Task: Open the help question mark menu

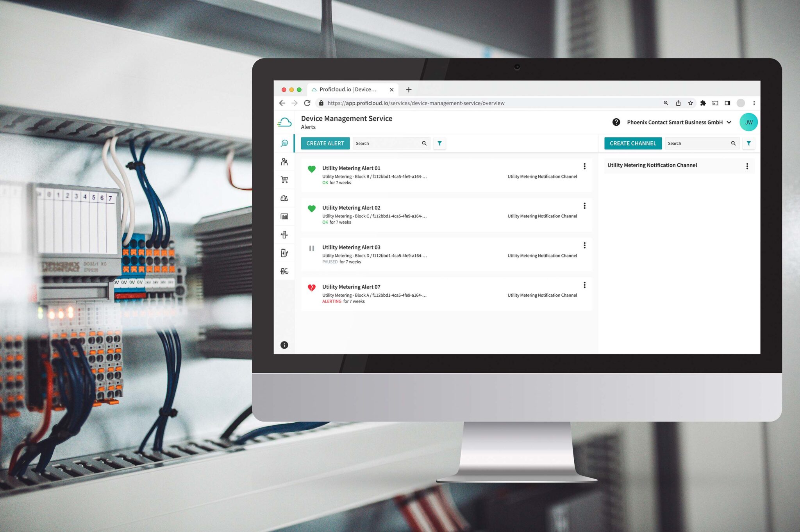Action: pos(616,122)
